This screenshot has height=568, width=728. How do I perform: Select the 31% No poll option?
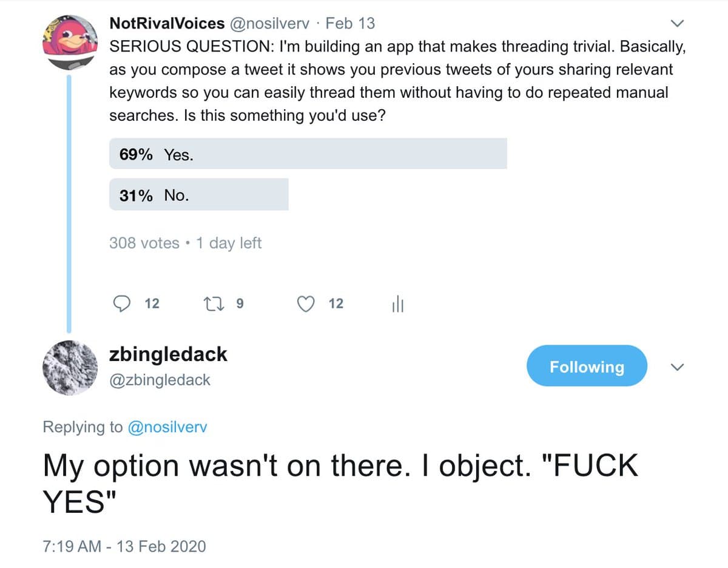click(x=198, y=195)
